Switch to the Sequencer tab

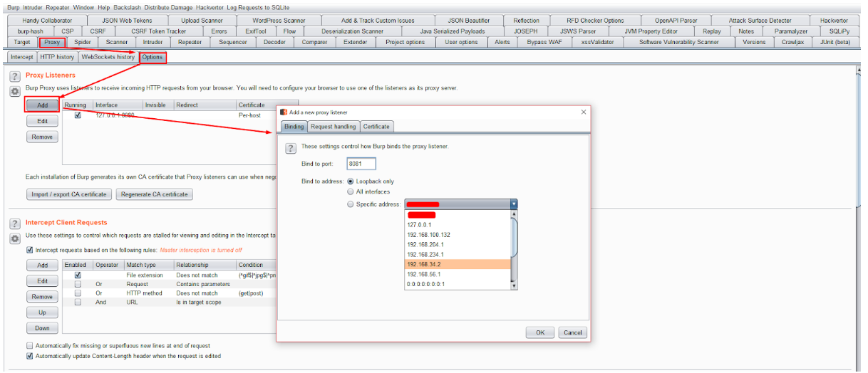coord(233,42)
